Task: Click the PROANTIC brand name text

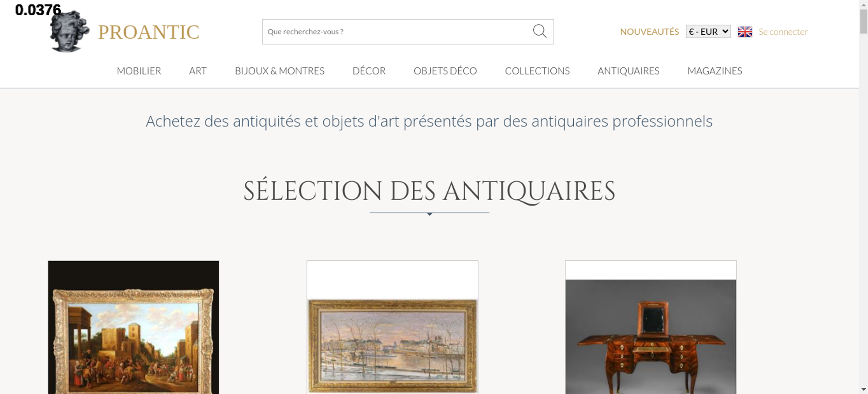Action: click(x=148, y=32)
